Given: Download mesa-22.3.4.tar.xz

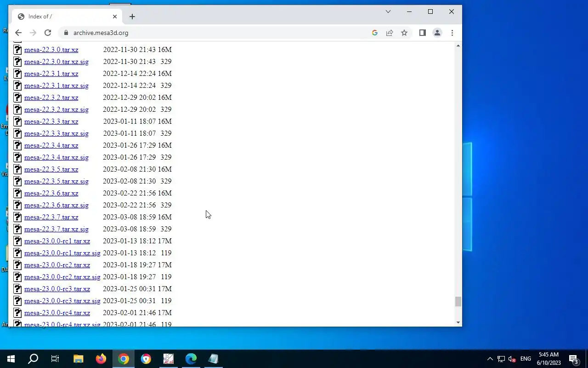Looking at the screenshot, I should 51,145.
